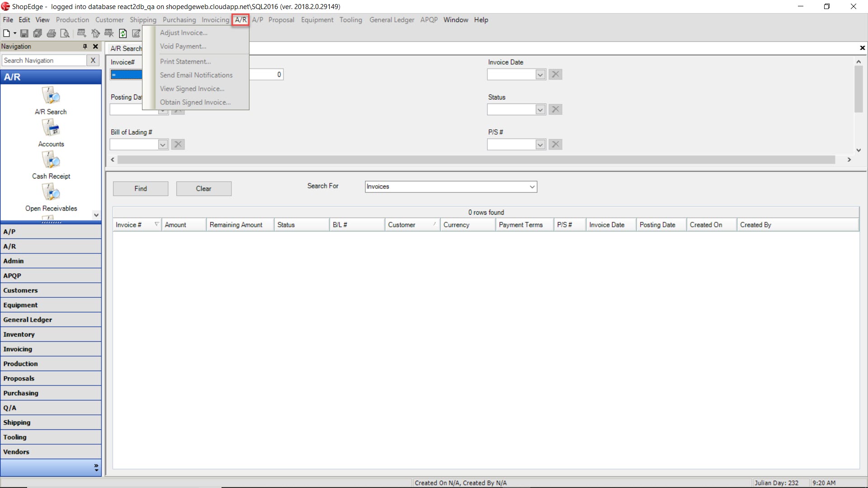Open the Admin navigation group
Screen dimensions: 868x488
[51, 261]
